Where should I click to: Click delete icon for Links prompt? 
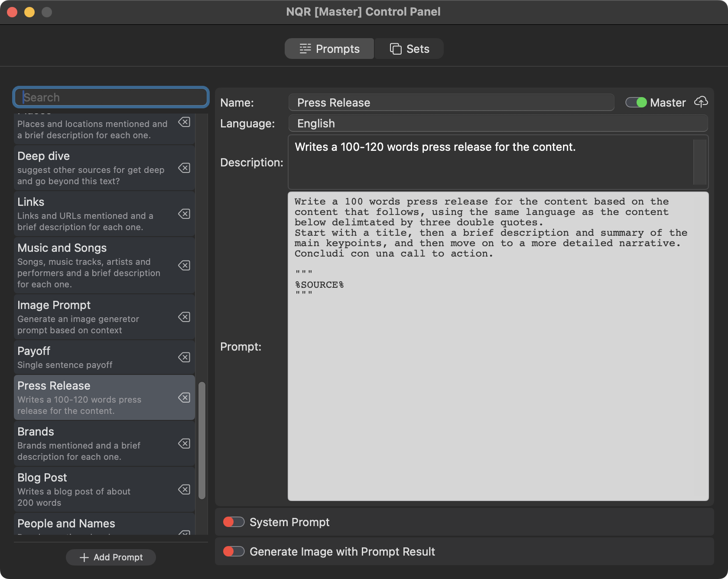pos(184,214)
